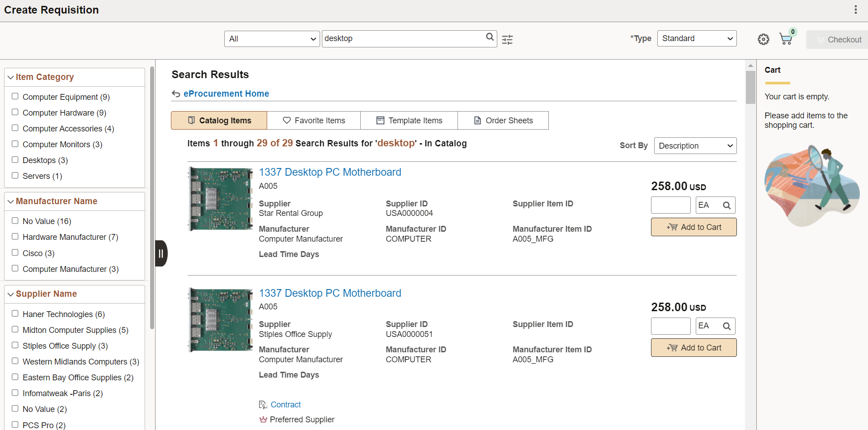Add the first motherboard to cart
Screen dimensions: 868x430
(x=693, y=227)
